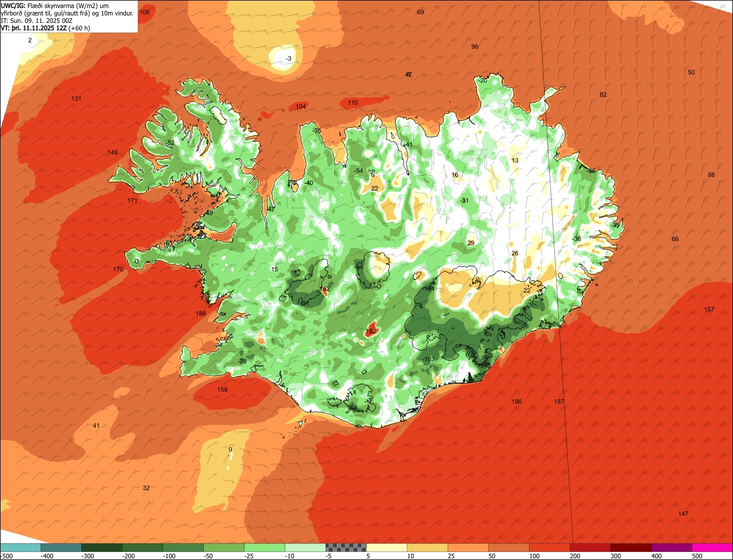The width and height of the screenshot is (733, 560).
Task: Click the 149 flux value off the west coast
Action: (112, 152)
